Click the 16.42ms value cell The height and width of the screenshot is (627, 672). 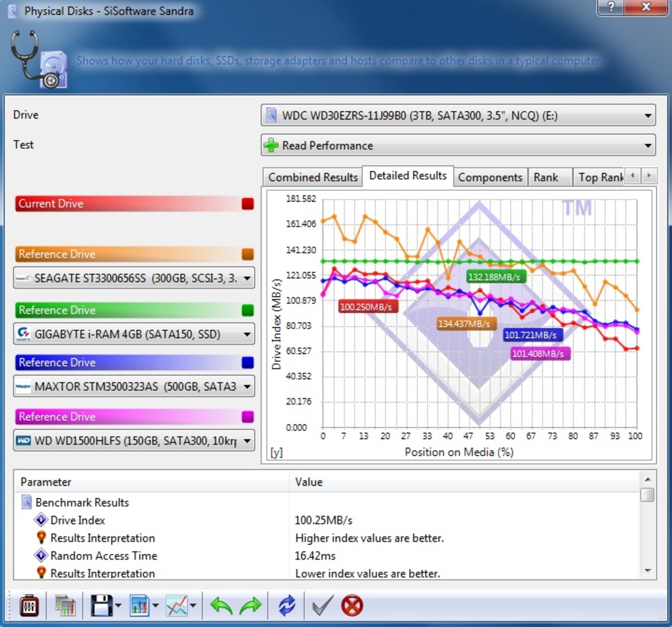click(x=315, y=555)
